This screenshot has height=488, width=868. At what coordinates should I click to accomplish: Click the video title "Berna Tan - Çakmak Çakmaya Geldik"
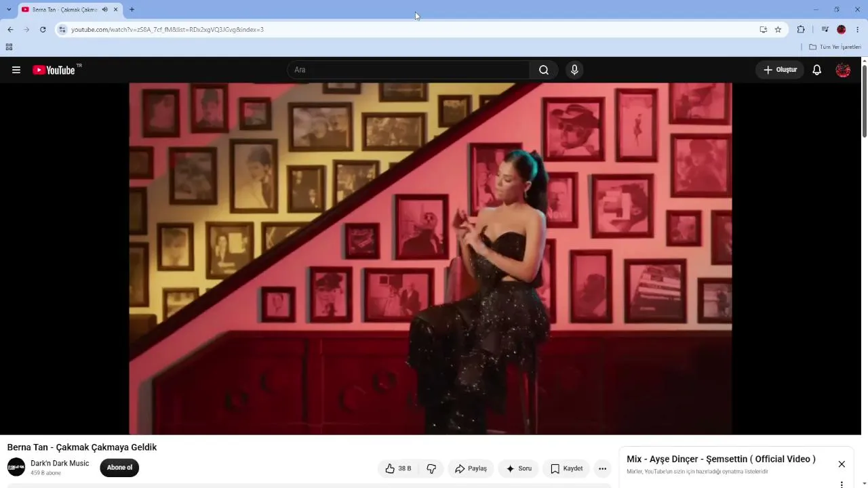[82, 447]
